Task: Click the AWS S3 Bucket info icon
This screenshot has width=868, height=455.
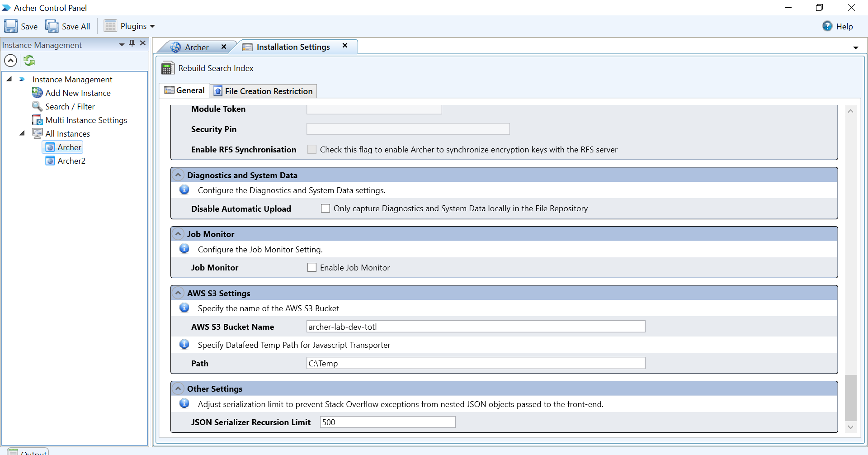Action: pos(184,308)
